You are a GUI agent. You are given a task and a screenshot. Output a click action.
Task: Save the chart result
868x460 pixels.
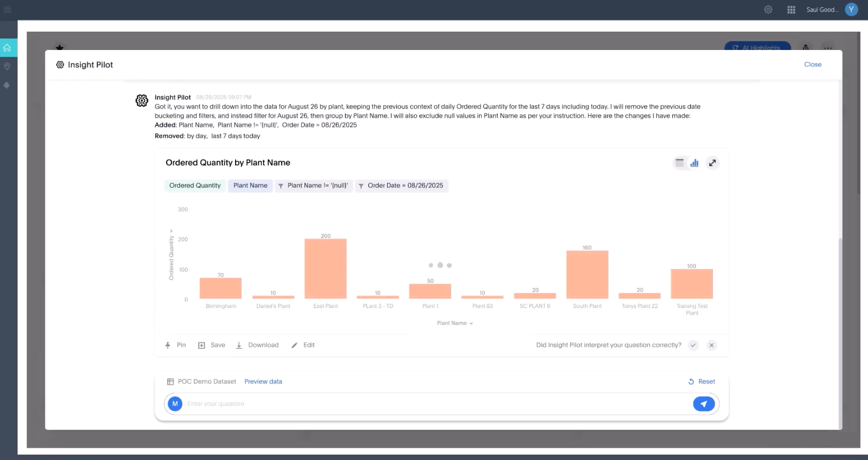(x=212, y=345)
